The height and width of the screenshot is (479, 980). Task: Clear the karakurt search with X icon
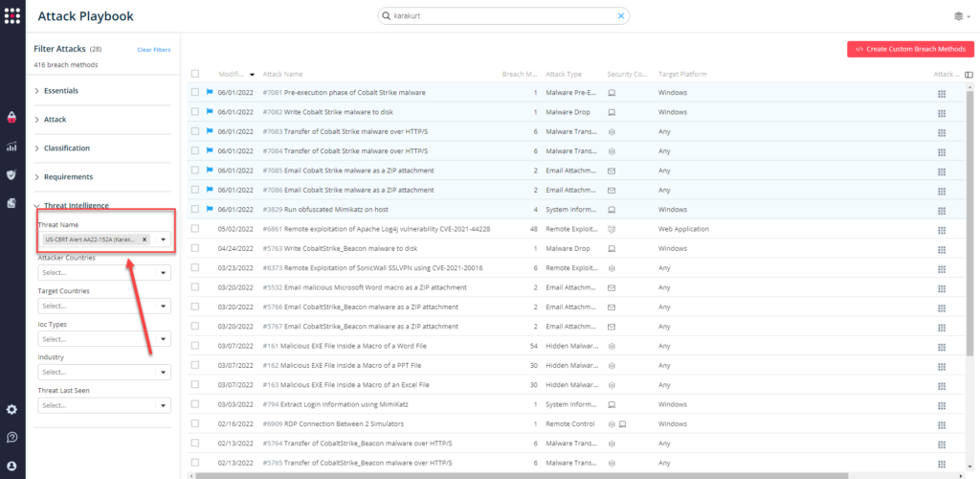tap(620, 16)
